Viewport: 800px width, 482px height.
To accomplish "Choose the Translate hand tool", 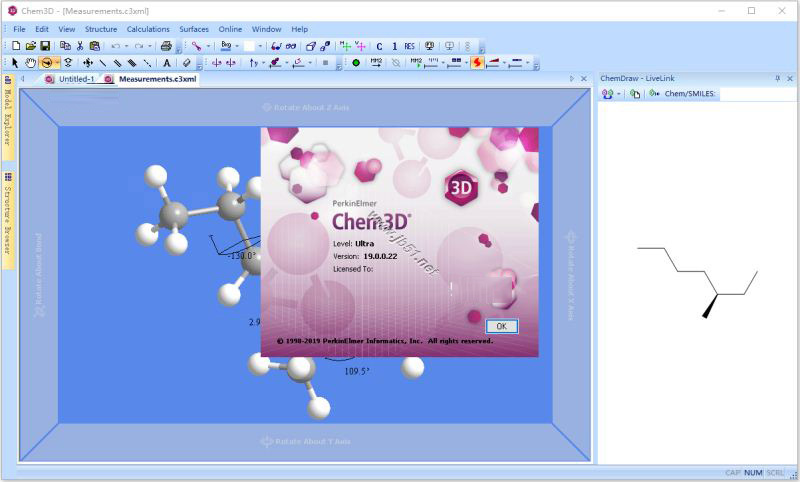I will pyautogui.click(x=31, y=63).
